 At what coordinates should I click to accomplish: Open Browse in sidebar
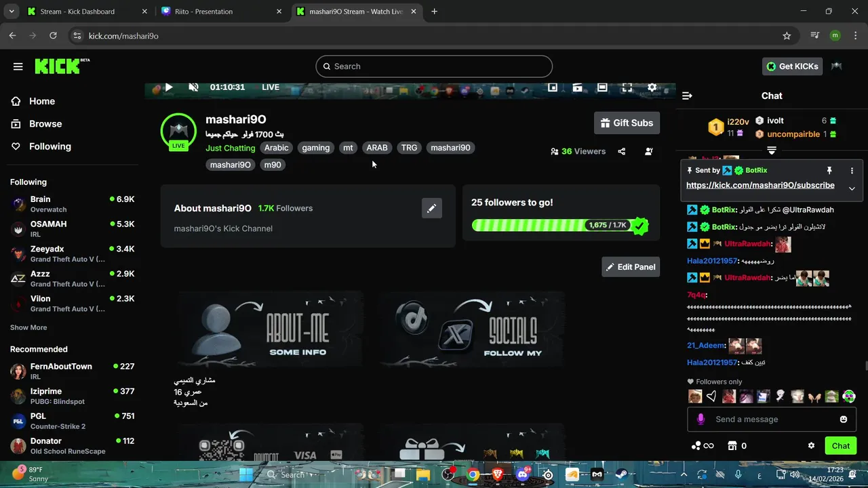[45, 124]
